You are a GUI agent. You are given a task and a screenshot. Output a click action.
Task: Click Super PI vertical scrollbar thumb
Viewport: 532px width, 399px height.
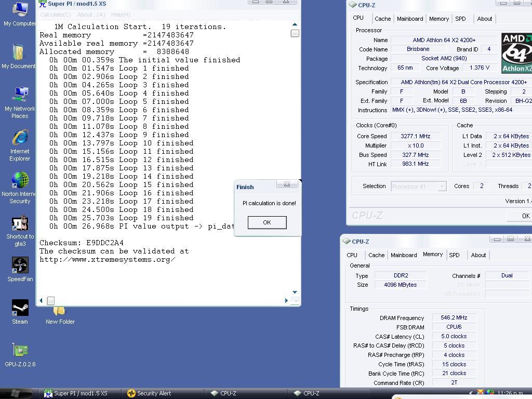[295, 33]
